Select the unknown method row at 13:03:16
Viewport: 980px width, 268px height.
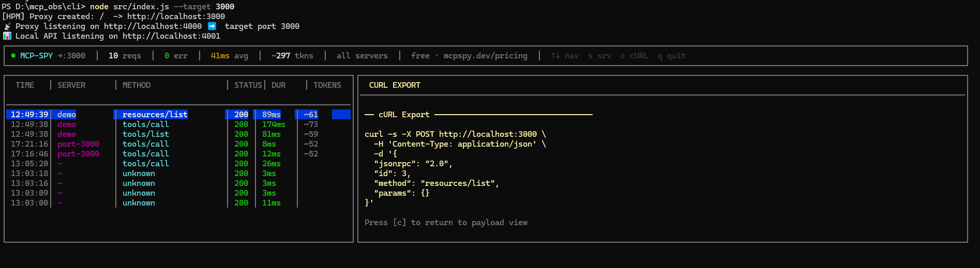click(178, 183)
